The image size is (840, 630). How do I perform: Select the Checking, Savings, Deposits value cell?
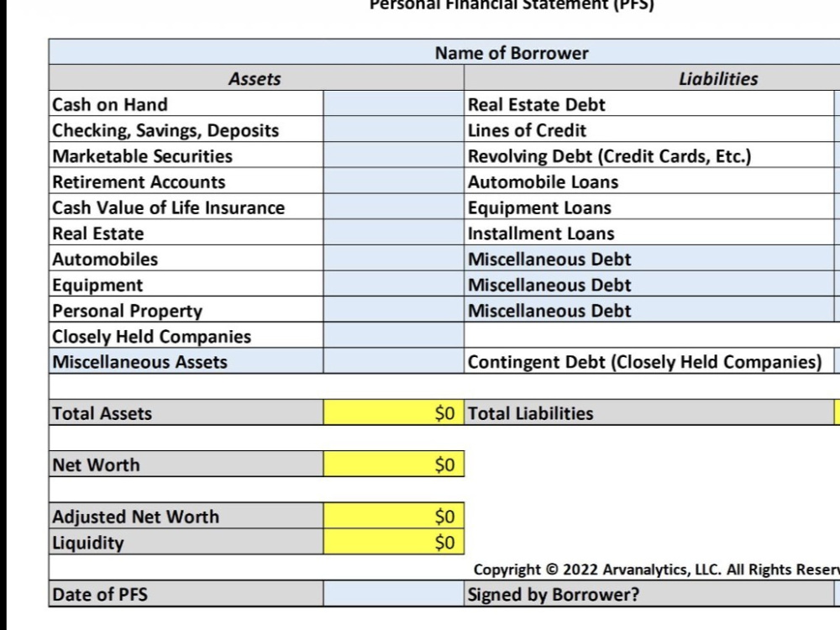pos(394,129)
